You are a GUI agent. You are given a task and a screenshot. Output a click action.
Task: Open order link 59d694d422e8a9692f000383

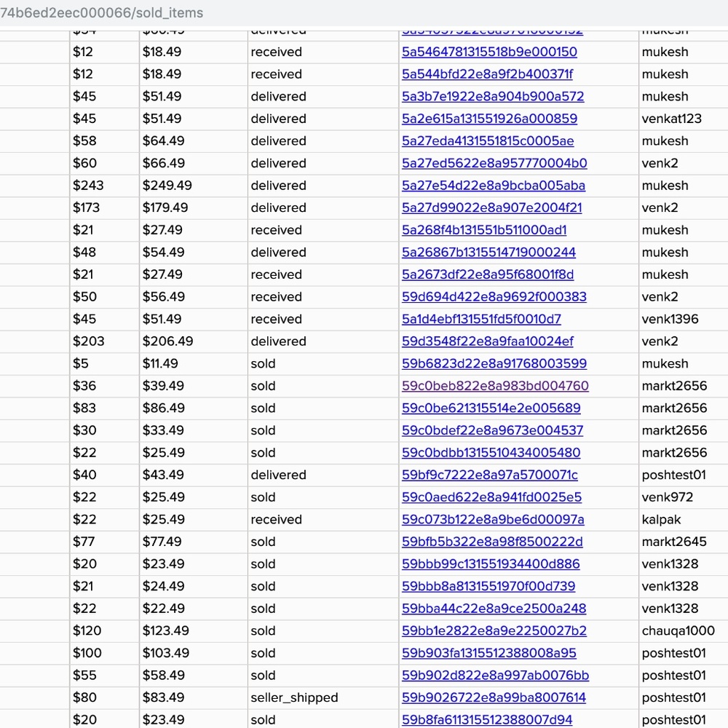494,297
